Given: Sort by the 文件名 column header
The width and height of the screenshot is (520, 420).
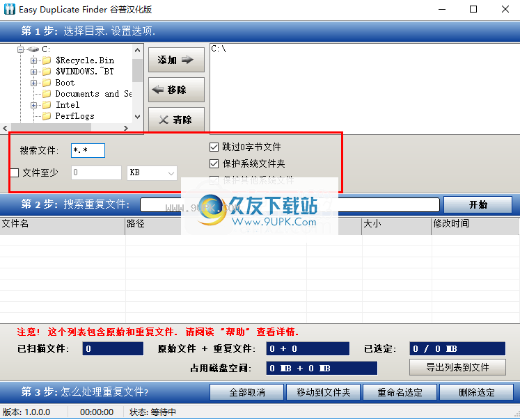Looking at the screenshot, I should [x=63, y=226].
